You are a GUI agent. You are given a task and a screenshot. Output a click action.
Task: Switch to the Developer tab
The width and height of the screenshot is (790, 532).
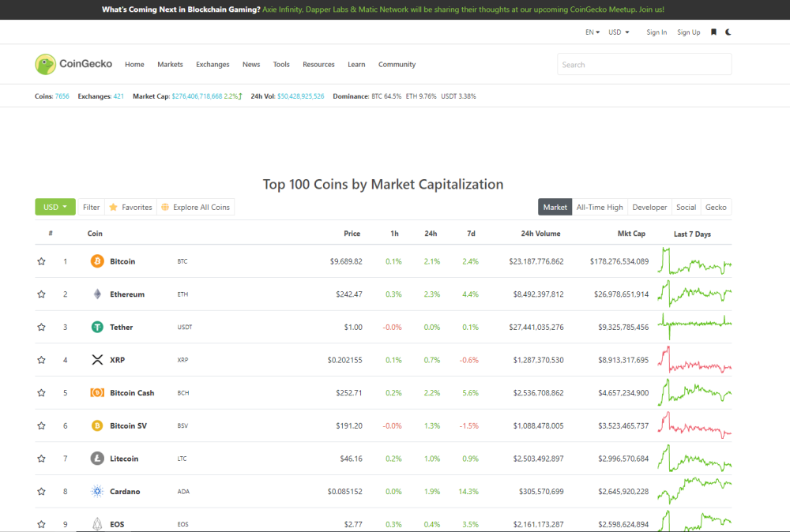tap(649, 207)
